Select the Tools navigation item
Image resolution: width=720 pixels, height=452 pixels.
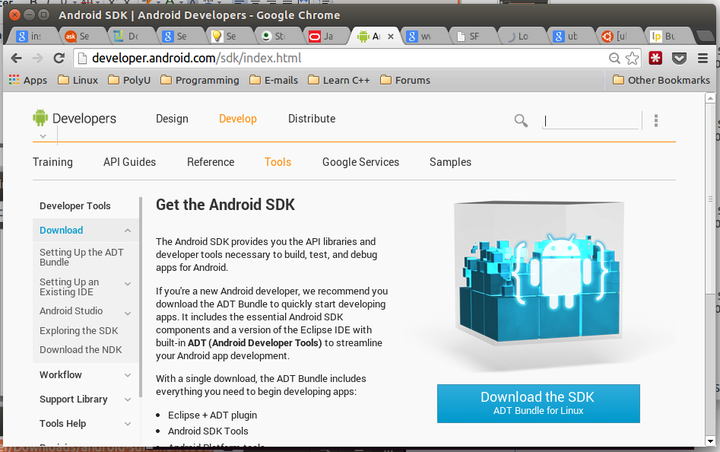278,162
